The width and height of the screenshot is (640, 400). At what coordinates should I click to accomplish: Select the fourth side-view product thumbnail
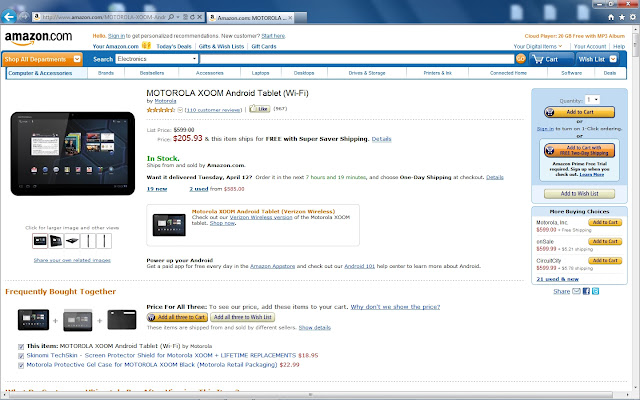click(88, 241)
